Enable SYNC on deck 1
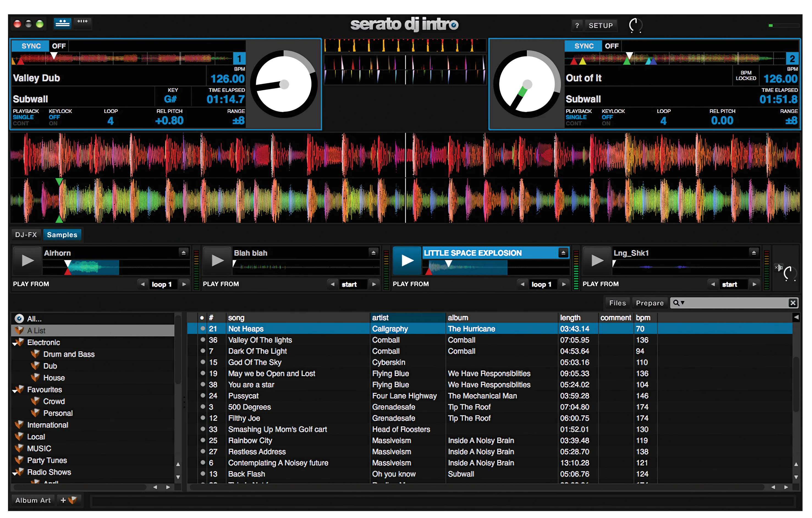 [x=31, y=46]
